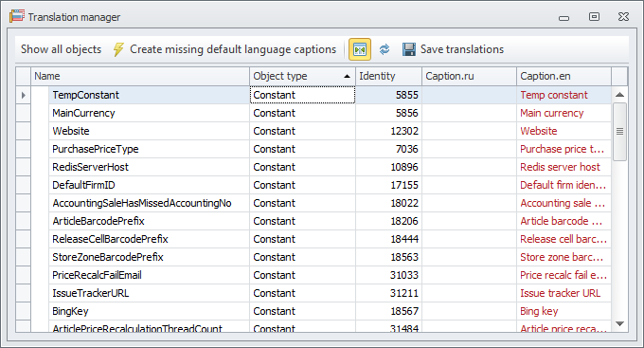The width and height of the screenshot is (644, 348).
Task: Click identity value 31211
Action: pyautogui.click(x=404, y=293)
